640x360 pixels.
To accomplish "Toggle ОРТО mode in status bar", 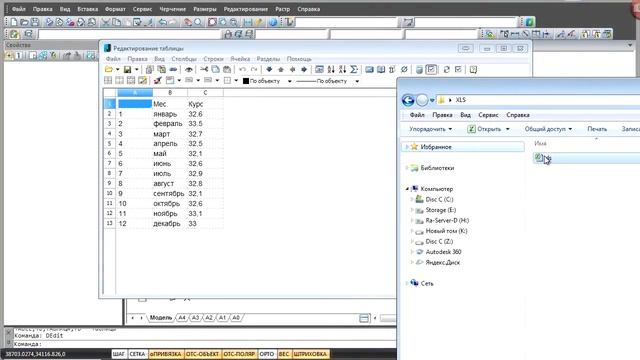I will (x=267, y=354).
